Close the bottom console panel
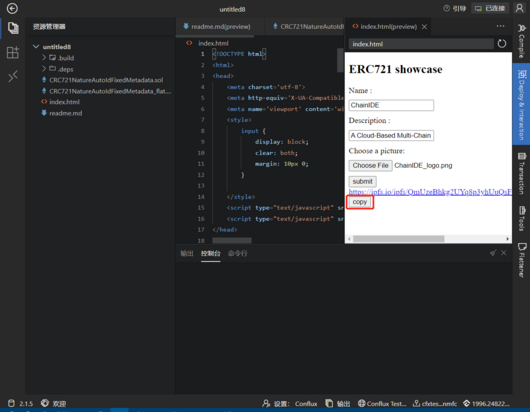Viewport: 530px width, 412px height. coord(504,253)
